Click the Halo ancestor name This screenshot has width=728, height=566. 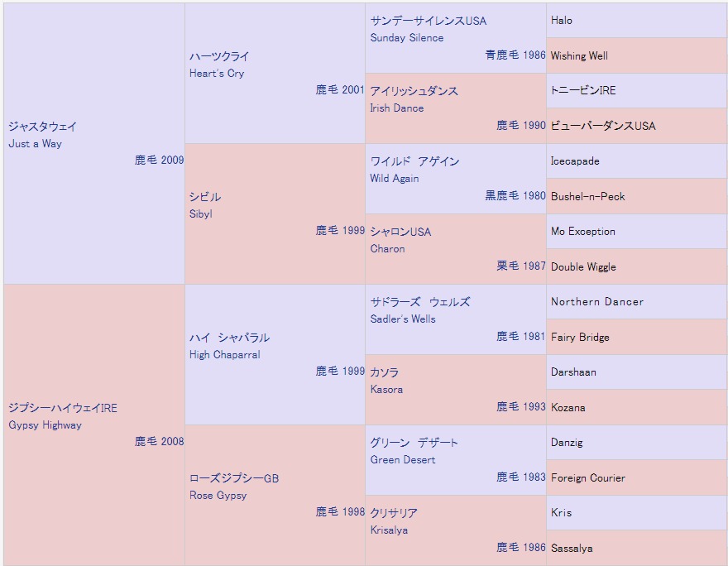coord(562,21)
